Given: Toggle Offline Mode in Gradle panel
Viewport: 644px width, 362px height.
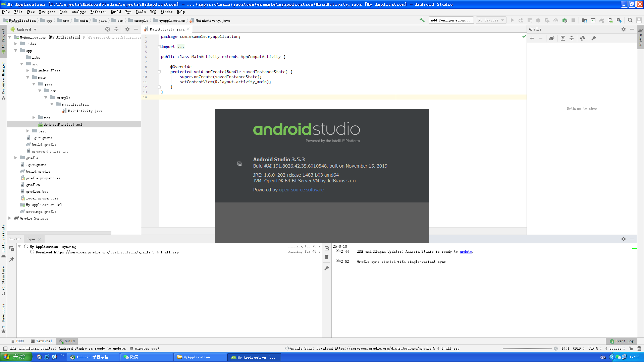Looking at the screenshot, I should point(583,38).
